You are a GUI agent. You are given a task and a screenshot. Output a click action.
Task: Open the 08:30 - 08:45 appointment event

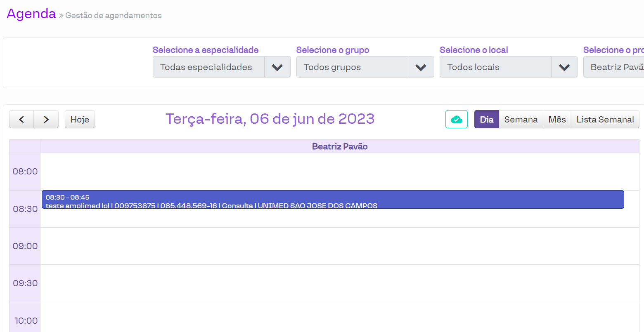[x=332, y=200]
